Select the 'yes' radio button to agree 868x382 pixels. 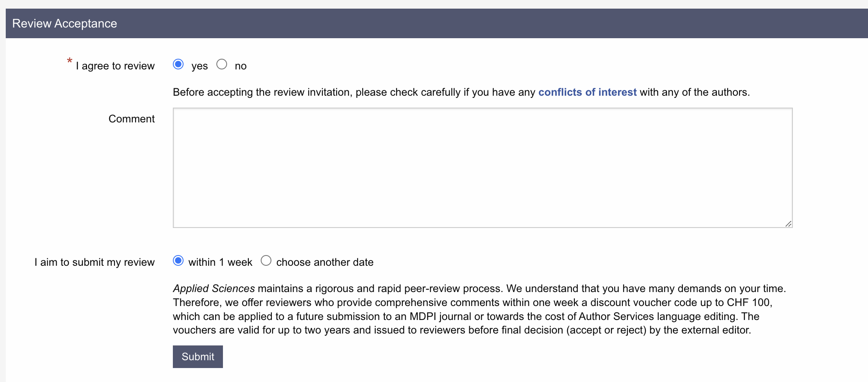pos(178,64)
